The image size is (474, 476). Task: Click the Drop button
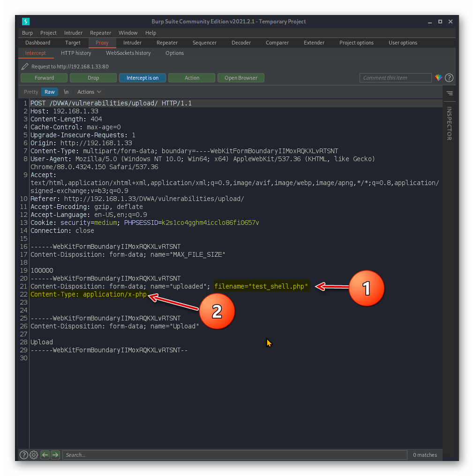93,78
